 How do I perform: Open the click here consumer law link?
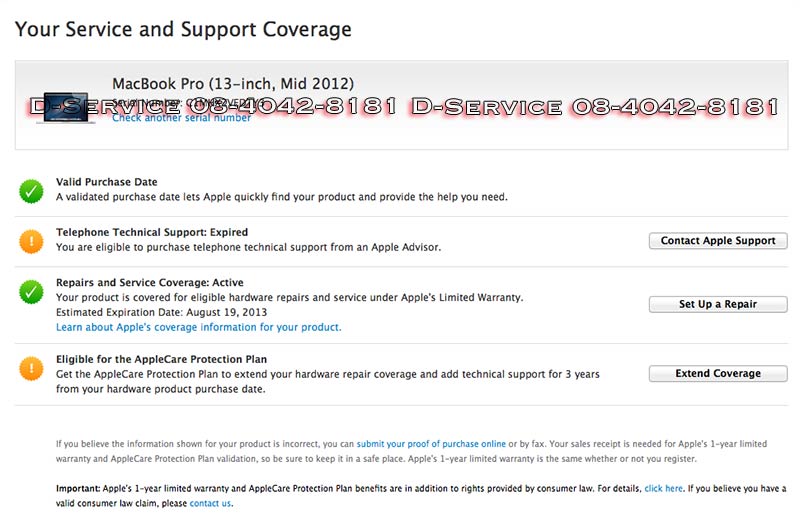(x=663, y=488)
